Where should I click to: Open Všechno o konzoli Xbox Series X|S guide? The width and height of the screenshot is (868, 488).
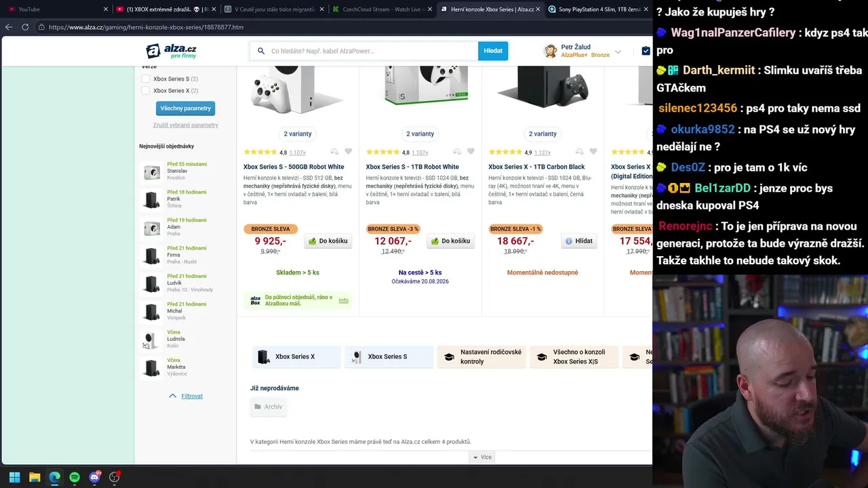coord(574,357)
